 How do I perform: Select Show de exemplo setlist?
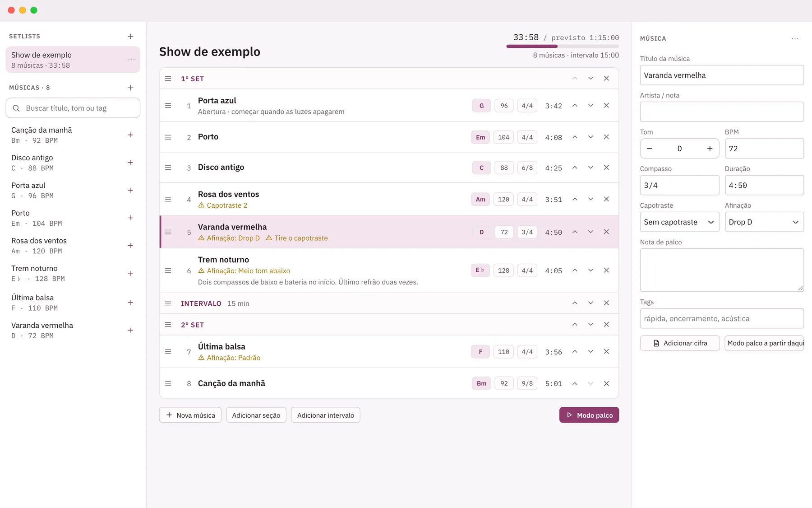pyautogui.click(x=73, y=60)
